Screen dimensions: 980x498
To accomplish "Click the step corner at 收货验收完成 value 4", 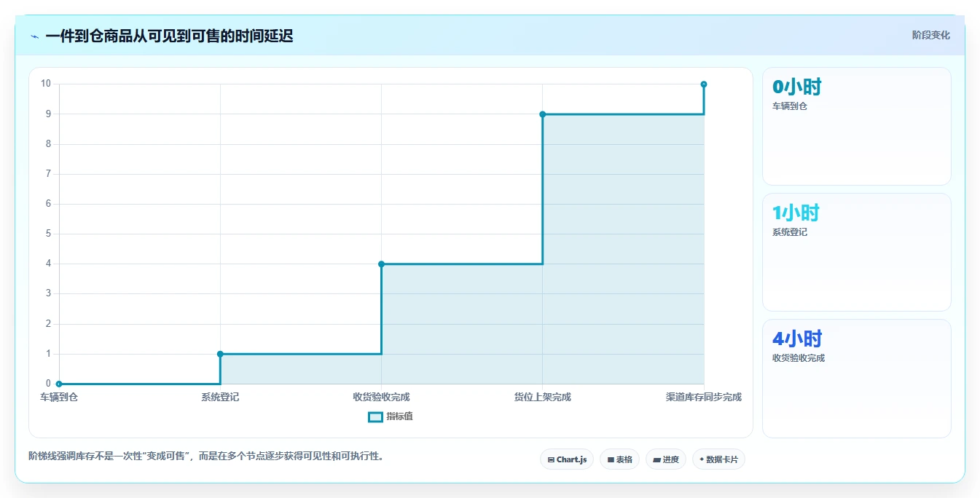I will click(381, 264).
